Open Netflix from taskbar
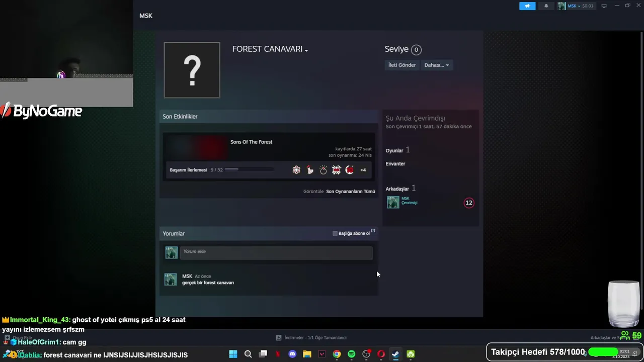 (x=278, y=354)
